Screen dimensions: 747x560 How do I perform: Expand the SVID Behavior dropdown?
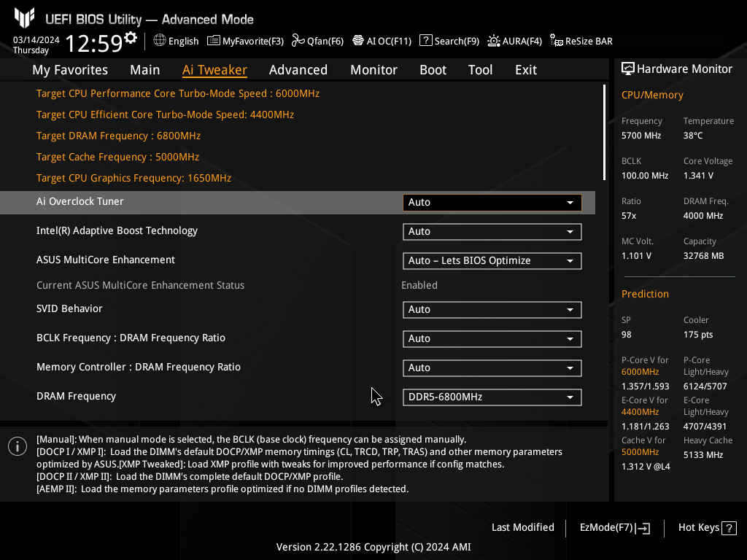pos(492,309)
